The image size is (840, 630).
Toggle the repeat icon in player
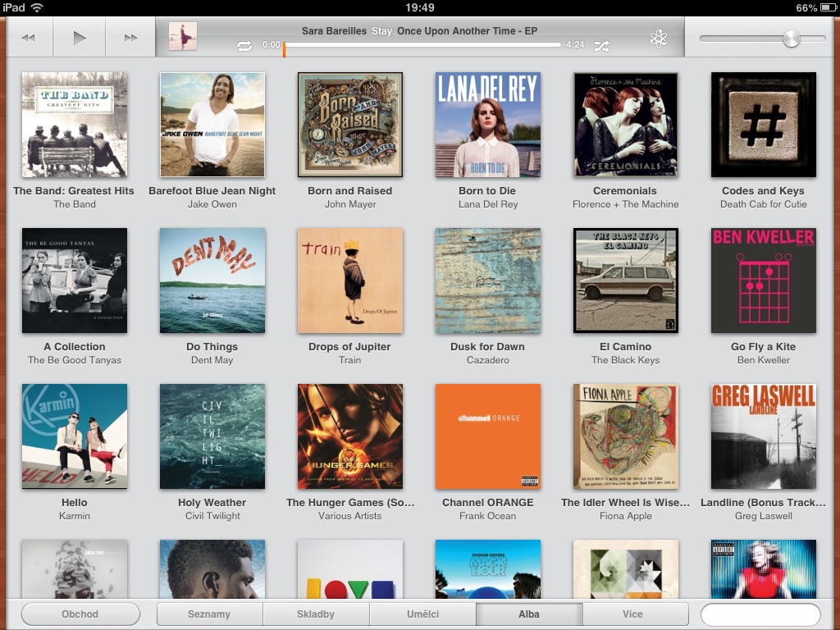click(x=244, y=46)
